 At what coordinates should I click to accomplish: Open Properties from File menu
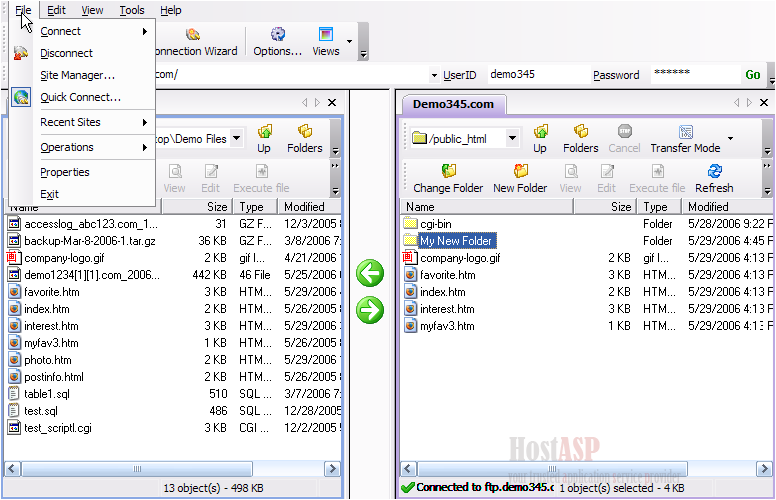pyautogui.click(x=94, y=172)
